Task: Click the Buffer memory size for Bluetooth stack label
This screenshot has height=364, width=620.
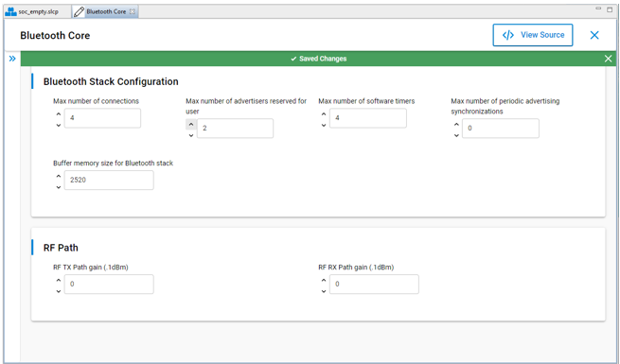Action: pyautogui.click(x=113, y=163)
